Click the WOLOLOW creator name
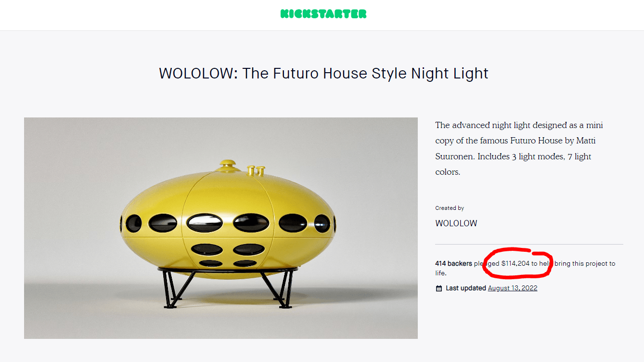Viewport: 644px width, 362px height. click(x=456, y=223)
